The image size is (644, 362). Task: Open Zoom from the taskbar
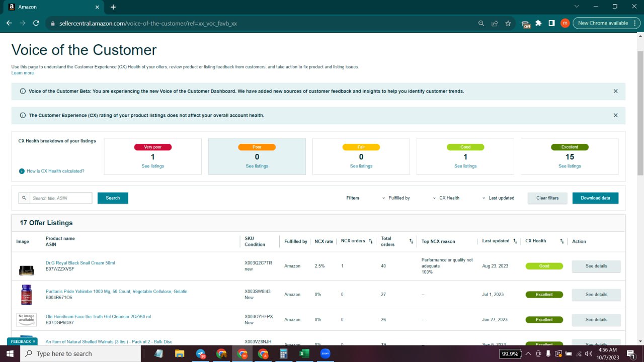(325, 354)
